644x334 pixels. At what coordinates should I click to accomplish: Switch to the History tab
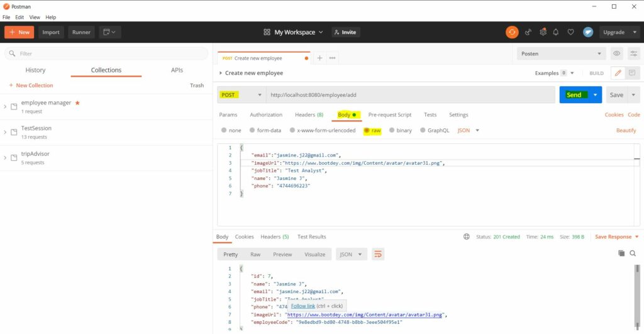click(35, 70)
